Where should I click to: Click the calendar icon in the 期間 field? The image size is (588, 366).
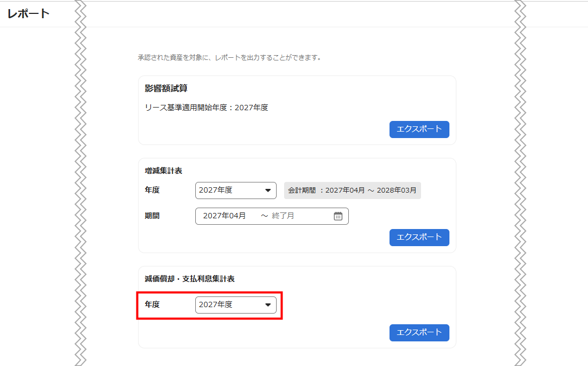coord(338,216)
